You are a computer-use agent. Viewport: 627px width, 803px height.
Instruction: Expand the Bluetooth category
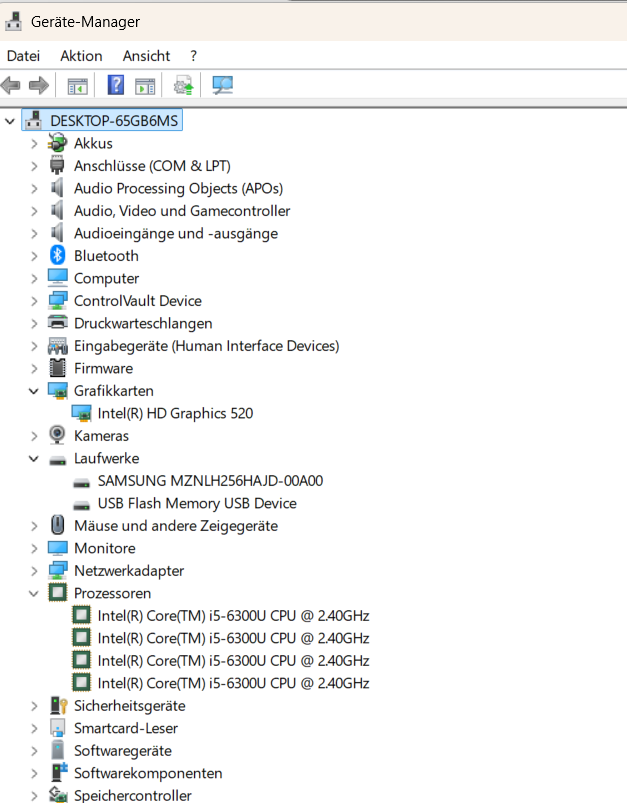pyautogui.click(x=34, y=256)
